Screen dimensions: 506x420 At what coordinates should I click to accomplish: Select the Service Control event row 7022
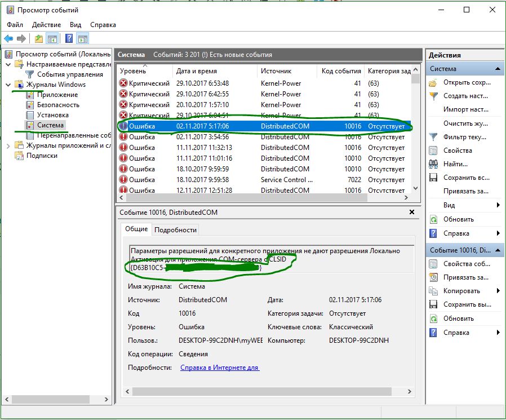tap(264, 180)
